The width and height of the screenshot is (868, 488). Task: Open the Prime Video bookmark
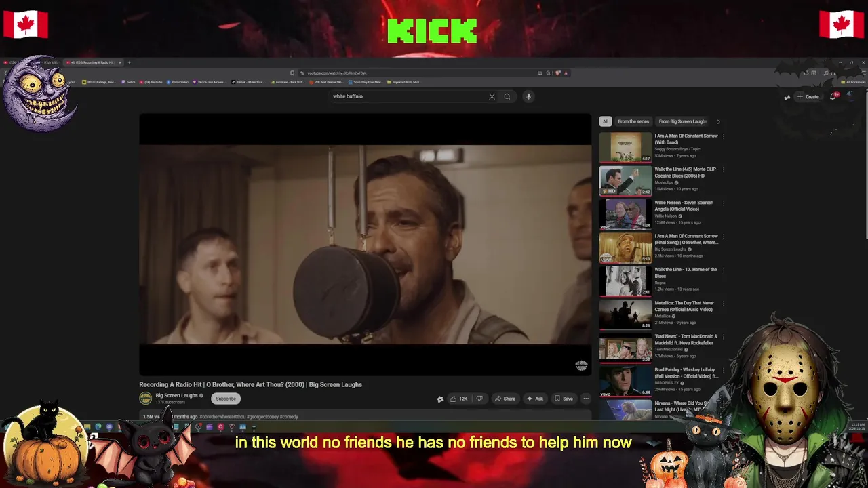pyautogui.click(x=178, y=82)
